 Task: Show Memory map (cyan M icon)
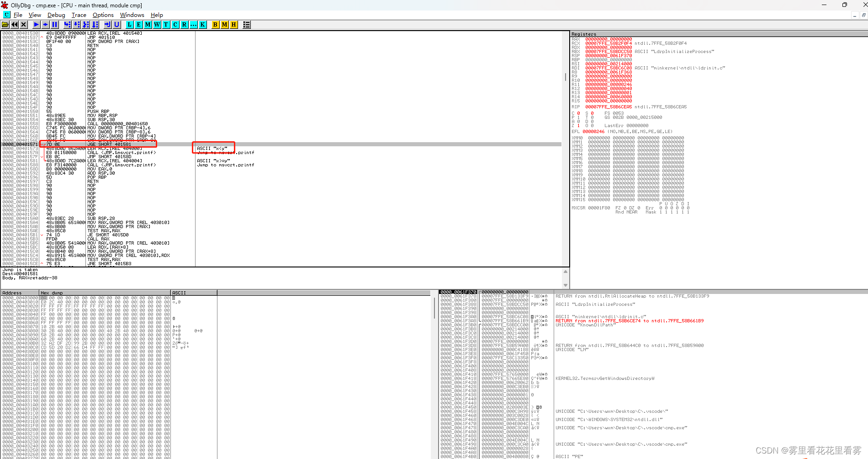148,25
